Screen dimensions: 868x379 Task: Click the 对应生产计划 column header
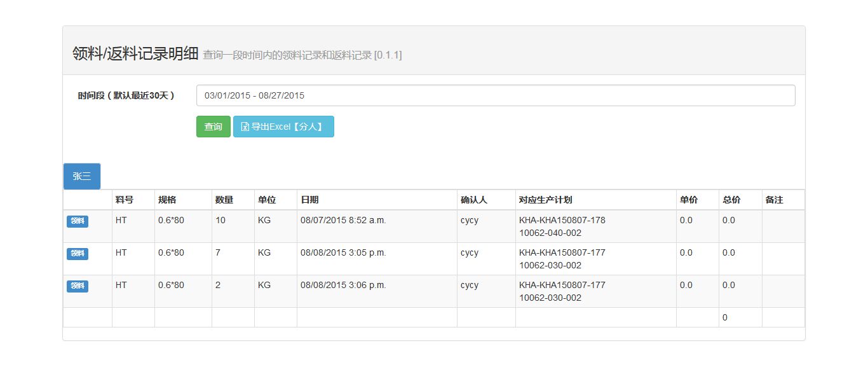[545, 200]
